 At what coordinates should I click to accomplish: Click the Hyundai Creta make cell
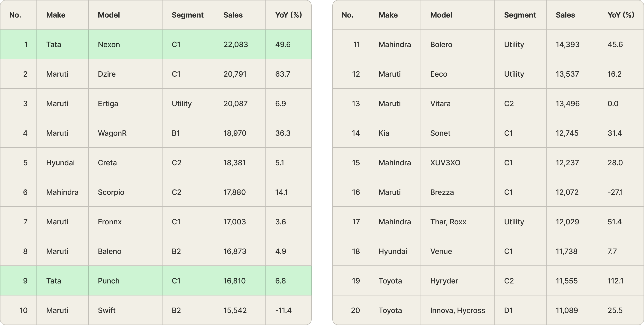click(x=60, y=163)
